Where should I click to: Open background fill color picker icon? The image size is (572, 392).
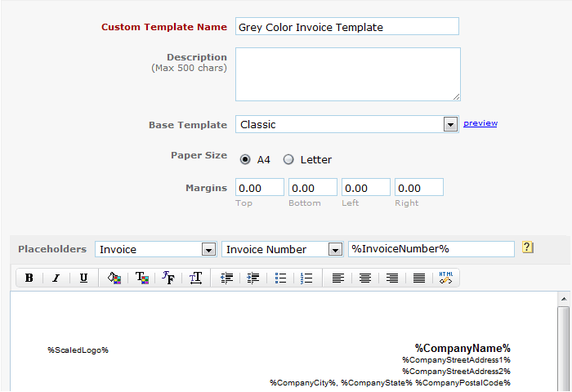click(114, 278)
